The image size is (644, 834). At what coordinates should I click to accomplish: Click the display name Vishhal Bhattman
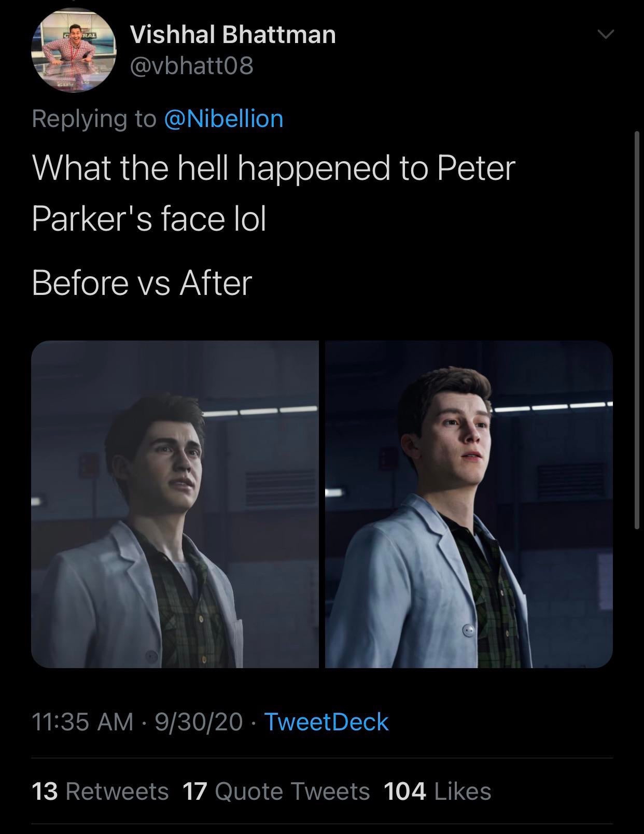[x=232, y=35]
